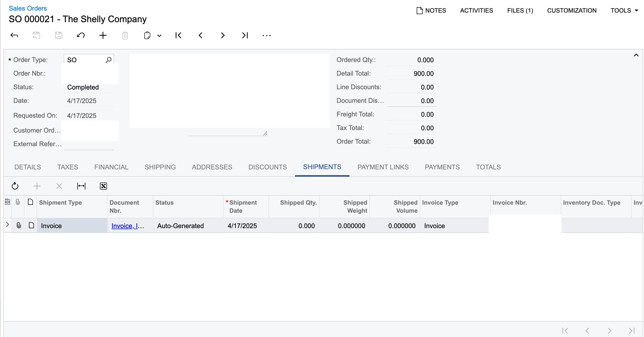The image size is (644, 337).
Task: Open the Tools dropdown menu
Action: point(624,10)
